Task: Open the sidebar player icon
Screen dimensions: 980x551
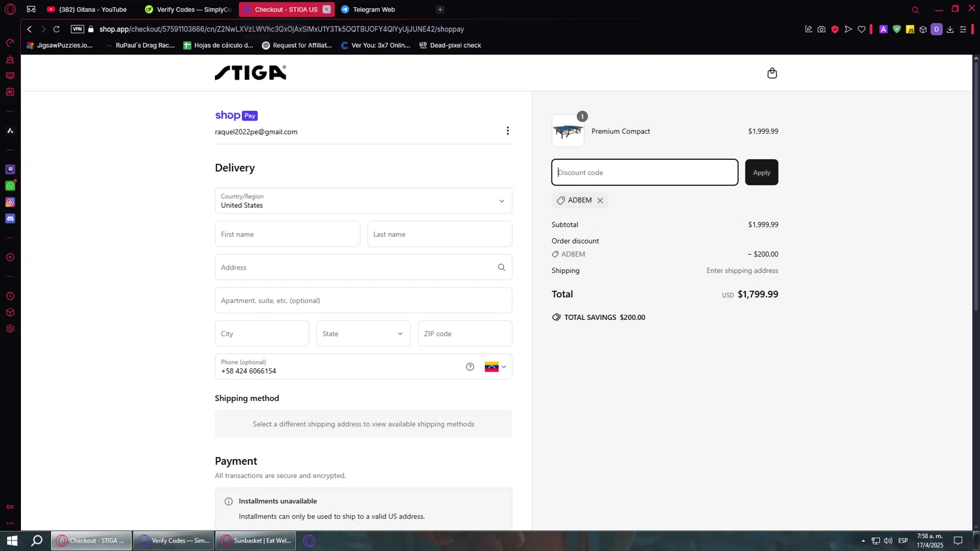Action: pyautogui.click(x=10, y=257)
